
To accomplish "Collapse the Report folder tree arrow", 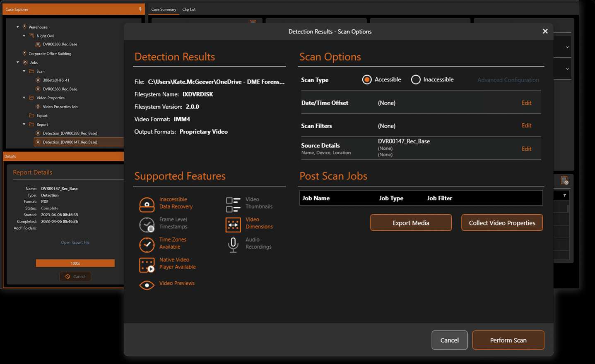I will click(x=24, y=124).
